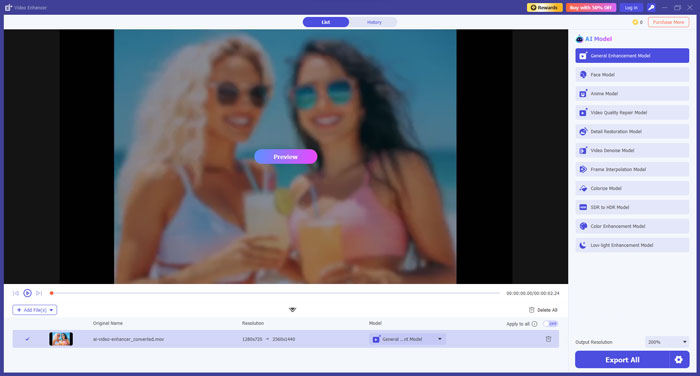
Task: Click the Model column header
Action: pos(375,323)
